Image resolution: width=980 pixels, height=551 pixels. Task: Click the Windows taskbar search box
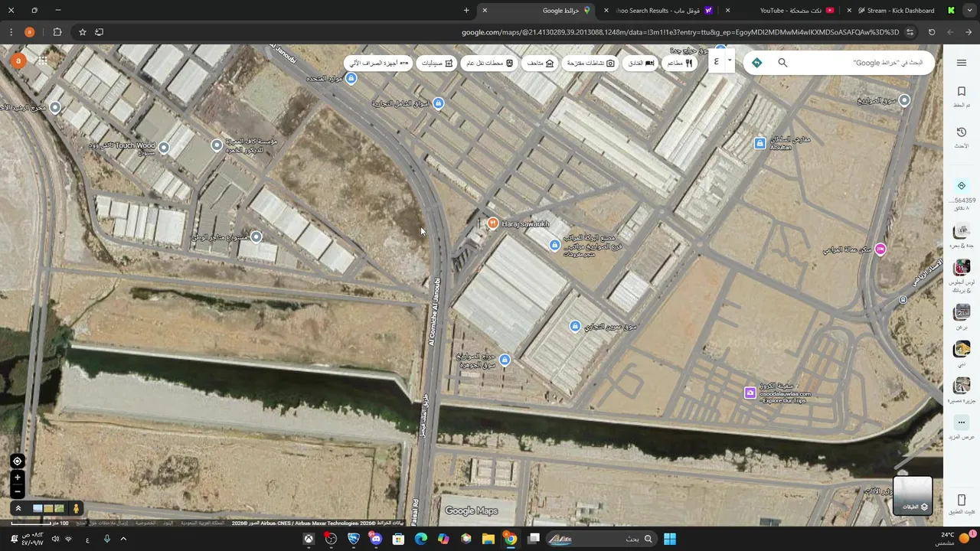click(602, 539)
